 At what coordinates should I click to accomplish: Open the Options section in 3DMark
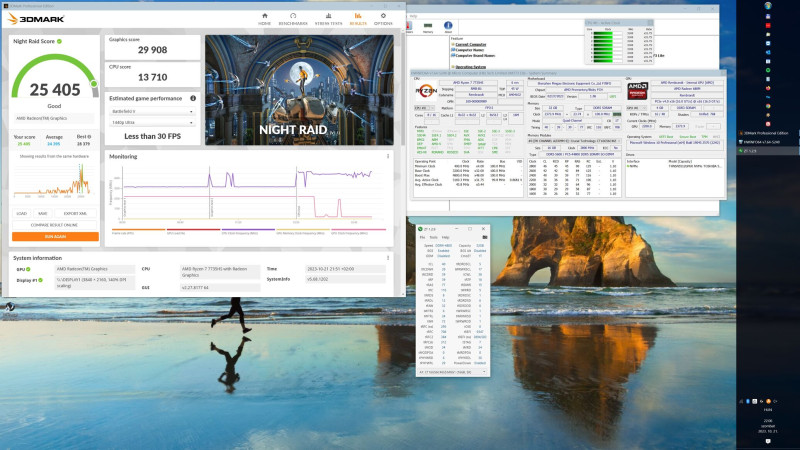click(x=383, y=19)
